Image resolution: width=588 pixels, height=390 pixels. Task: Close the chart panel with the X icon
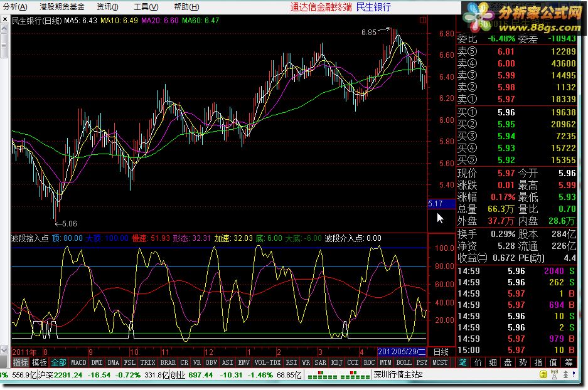[x=4, y=19]
